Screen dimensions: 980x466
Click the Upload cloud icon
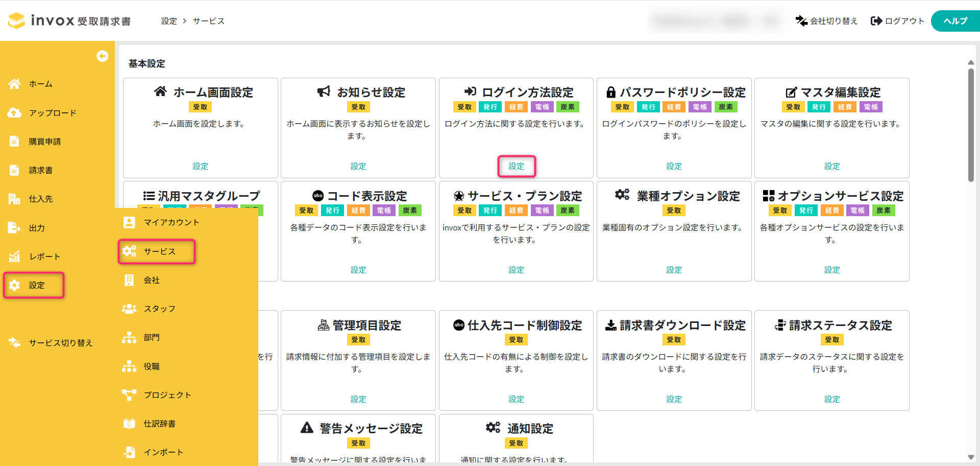click(14, 113)
